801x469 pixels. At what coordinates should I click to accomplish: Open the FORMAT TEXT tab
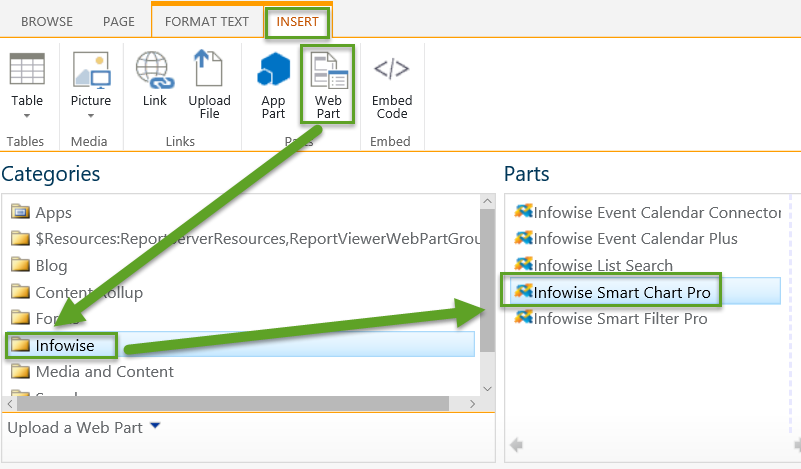click(207, 21)
